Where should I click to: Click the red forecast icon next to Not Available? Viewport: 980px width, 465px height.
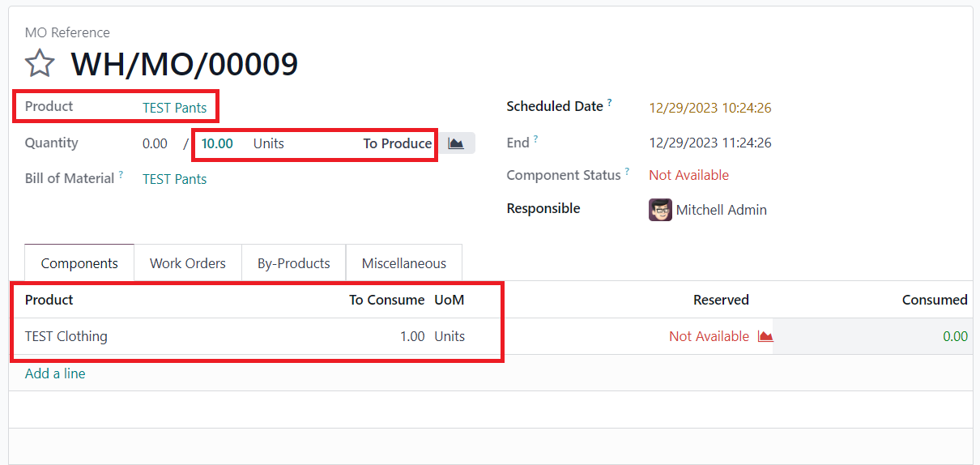click(x=765, y=336)
